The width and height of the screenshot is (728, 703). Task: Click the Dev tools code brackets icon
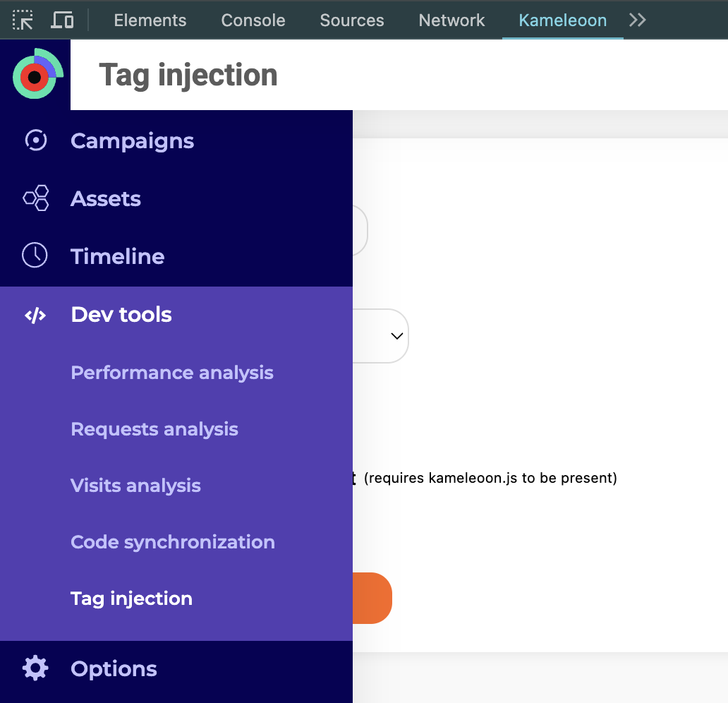pyautogui.click(x=35, y=315)
